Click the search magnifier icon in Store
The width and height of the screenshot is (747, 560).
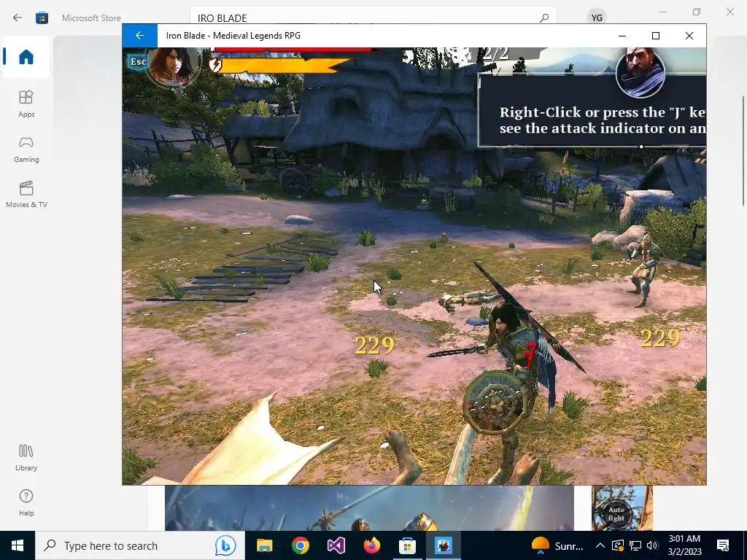[544, 18]
